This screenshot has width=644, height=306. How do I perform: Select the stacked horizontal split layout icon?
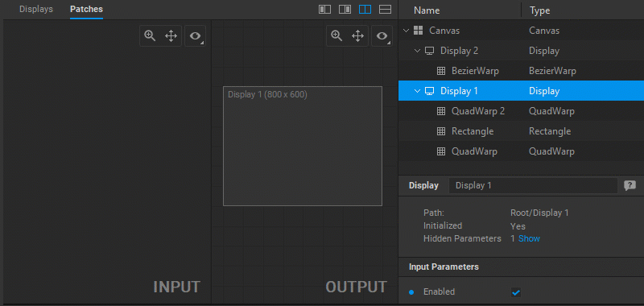(x=385, y=10)
